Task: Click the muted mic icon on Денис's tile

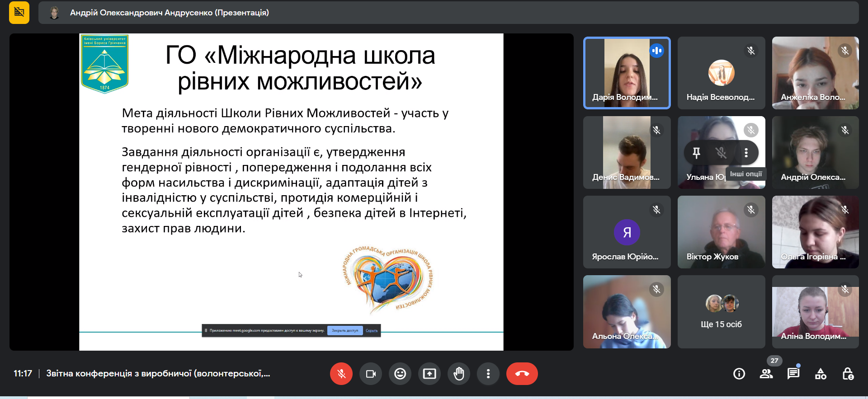Action: tap(656, 130)
